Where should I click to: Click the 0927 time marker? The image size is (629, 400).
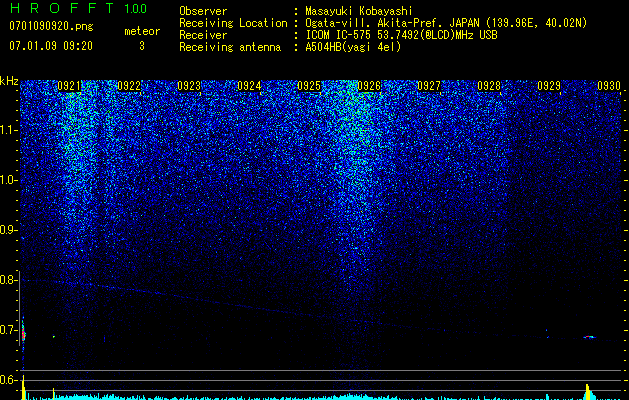point(429,86)
